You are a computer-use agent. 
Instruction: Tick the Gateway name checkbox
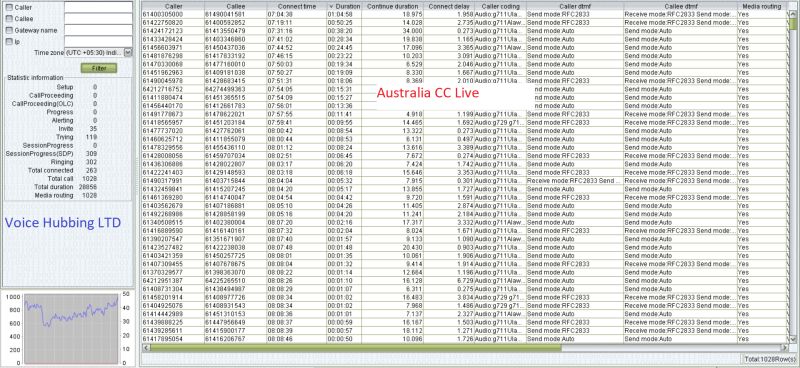point(9,30)
